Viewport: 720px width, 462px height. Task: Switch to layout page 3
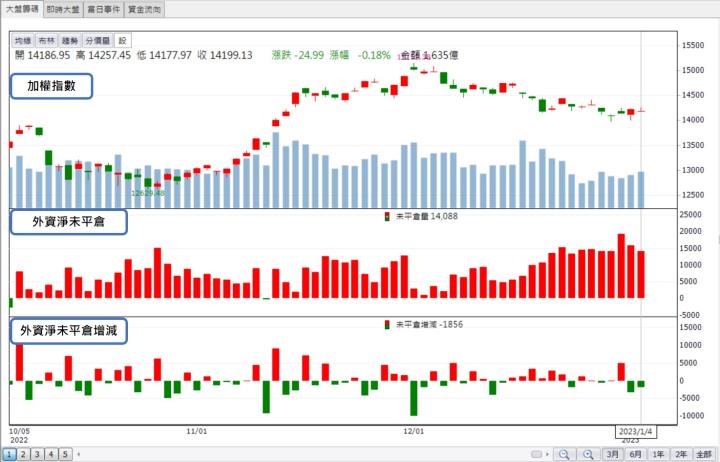tap(37, 454)
